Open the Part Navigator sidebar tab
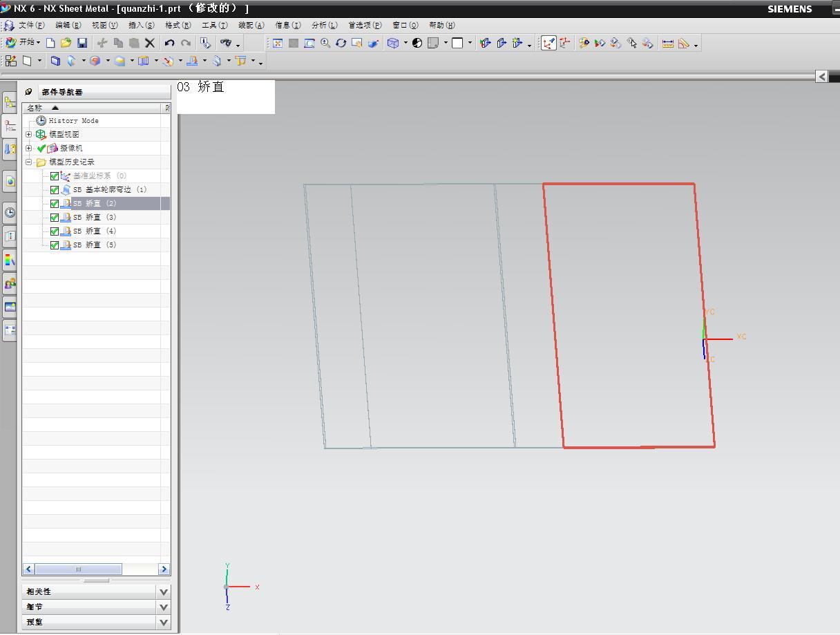The width and height of the screenshot is (840, 635). click(x=10, y=126)
